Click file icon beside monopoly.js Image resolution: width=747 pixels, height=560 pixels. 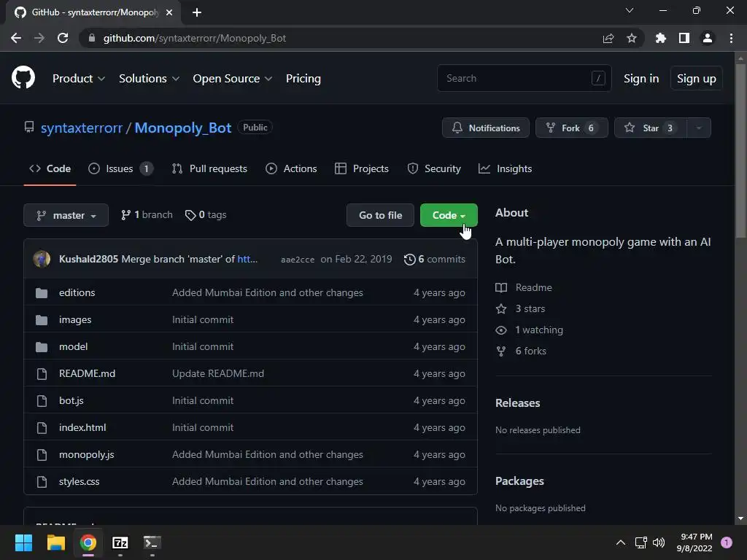pyautogui.click(x=42, y=455)
